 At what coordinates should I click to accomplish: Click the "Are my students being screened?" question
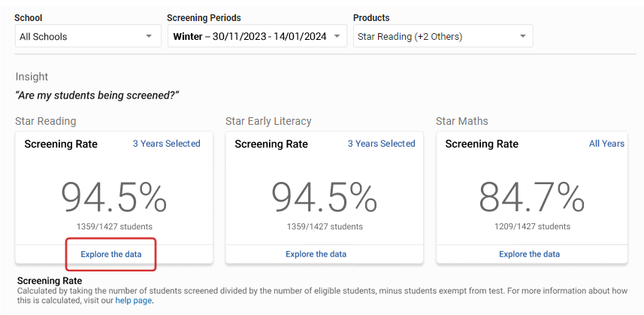coord(98,96)
